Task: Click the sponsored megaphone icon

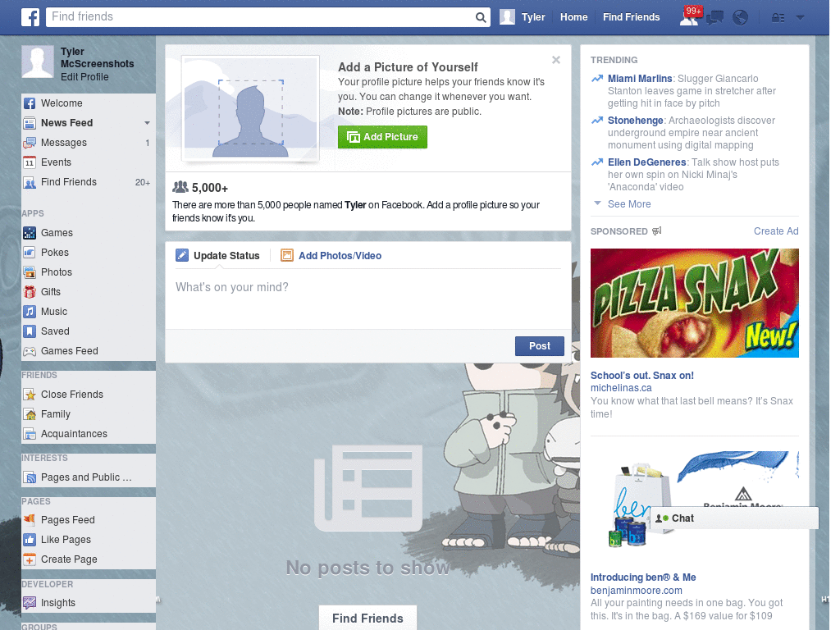Action: (657, 231)
